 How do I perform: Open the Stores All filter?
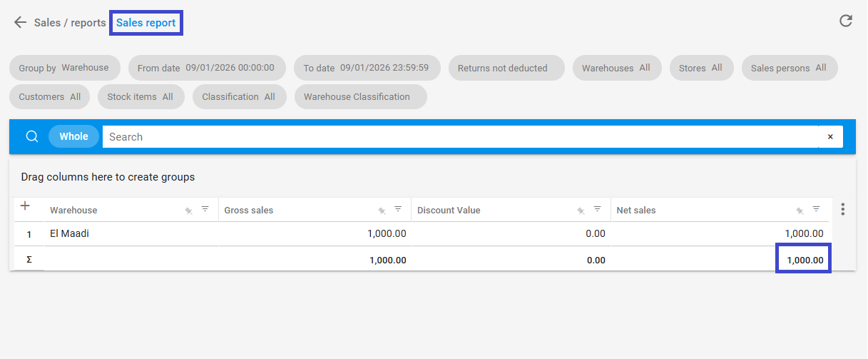(x=701, y=68)
